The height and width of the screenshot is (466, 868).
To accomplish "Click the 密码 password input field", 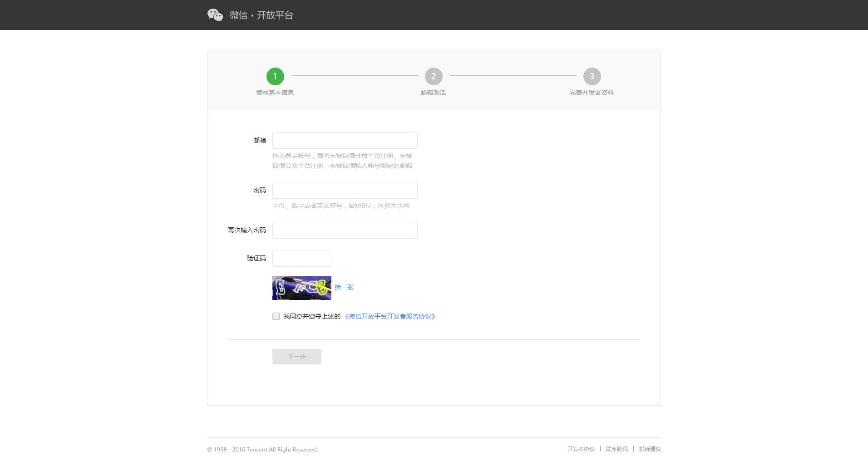I will 344,190.
